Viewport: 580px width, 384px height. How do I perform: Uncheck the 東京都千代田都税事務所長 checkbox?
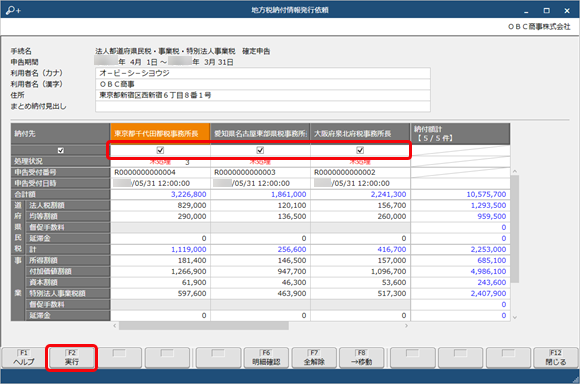pyautogui.click(x=160, y=150)
